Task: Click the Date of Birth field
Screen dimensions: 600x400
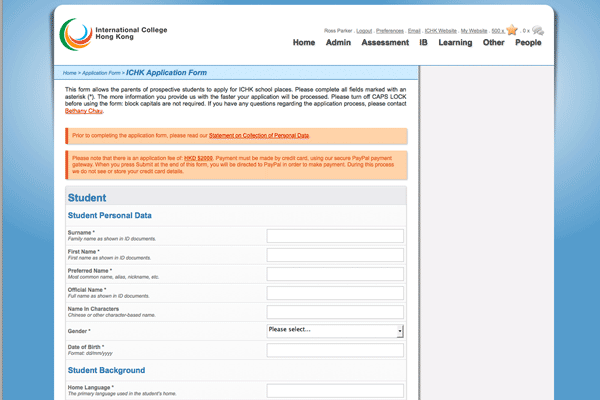Action: click(335, 349)
